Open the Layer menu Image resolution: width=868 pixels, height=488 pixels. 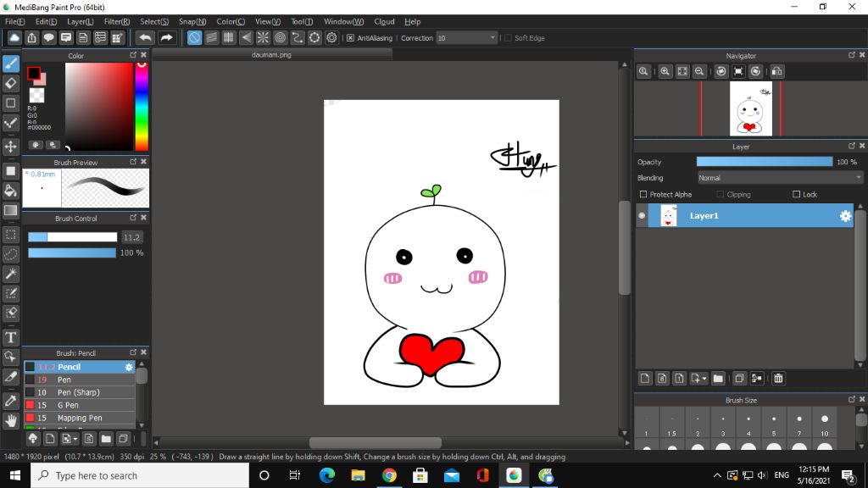pos(81,21)
